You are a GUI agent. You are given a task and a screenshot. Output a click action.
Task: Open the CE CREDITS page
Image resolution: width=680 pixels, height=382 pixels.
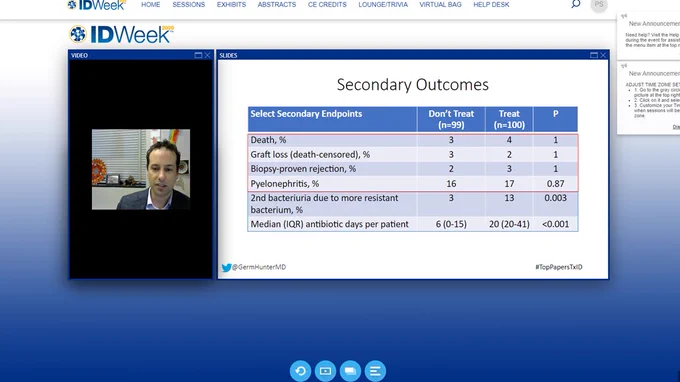tap(327, 5)
